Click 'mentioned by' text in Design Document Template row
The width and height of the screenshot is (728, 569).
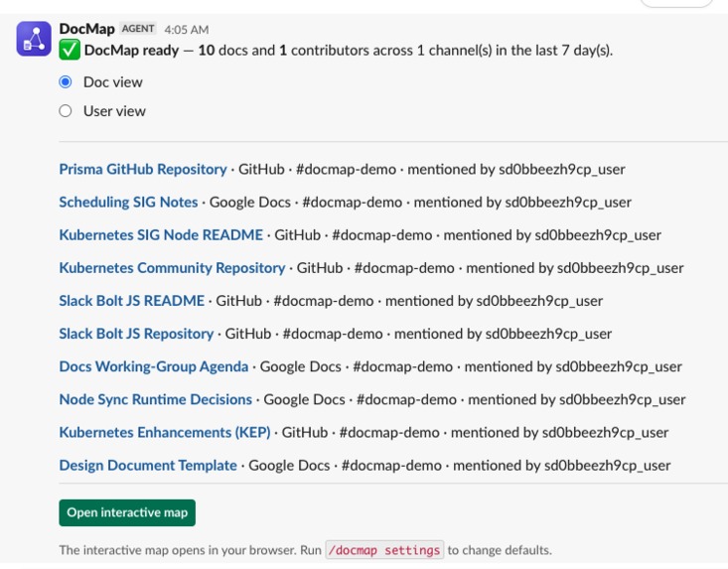click(x=497, y=466)
